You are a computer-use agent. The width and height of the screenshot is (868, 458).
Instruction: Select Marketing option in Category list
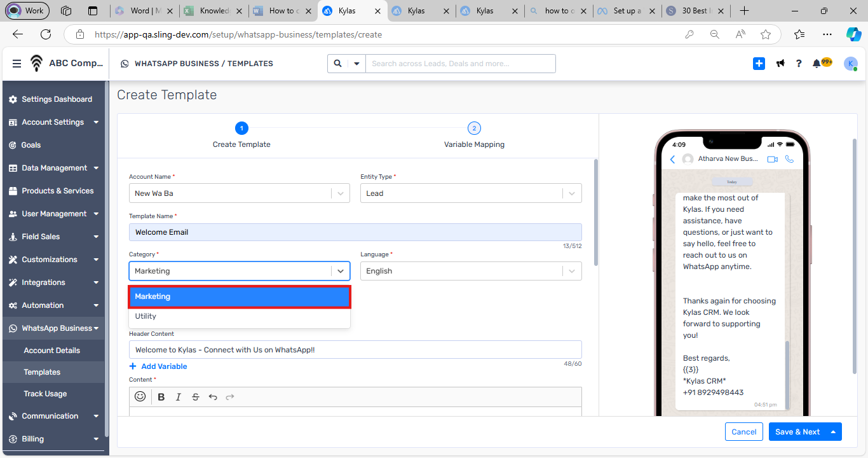pos(240,296)
